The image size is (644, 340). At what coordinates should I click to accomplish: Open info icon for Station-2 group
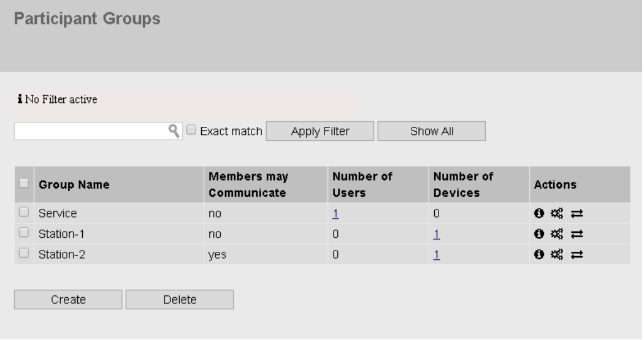pos(538,254)
